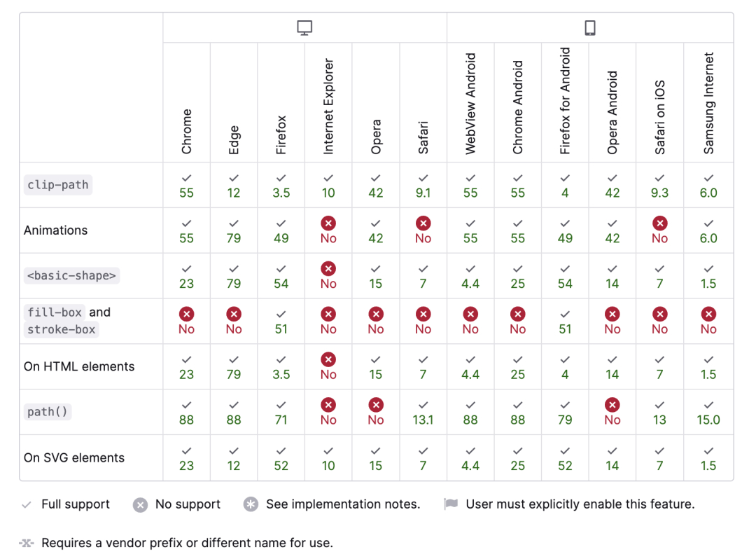Click the See implementation notes asterisk icon
The image size is (756, 559).
pyautogui.click(x=251, y=504)
